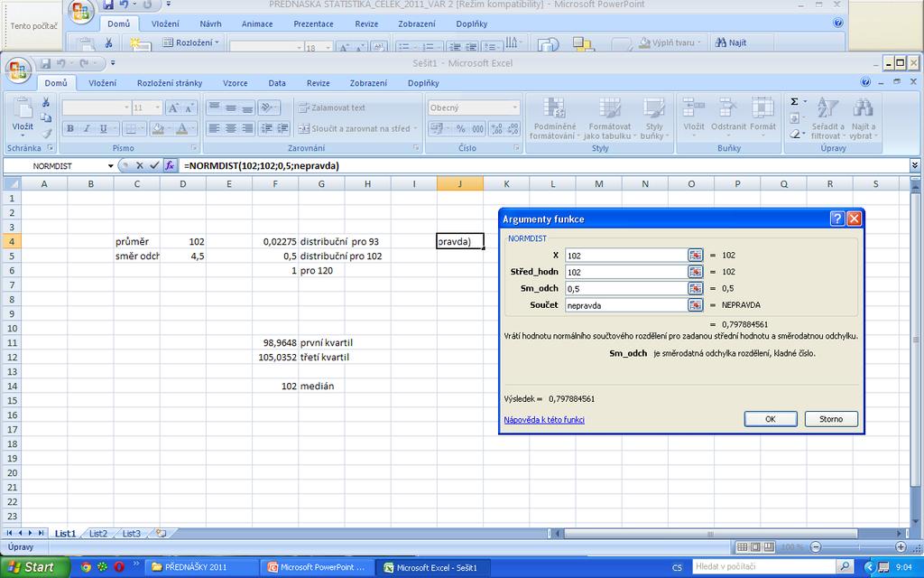Open the NORMDIST name box dropdown
The height and width of the screenshot is (578, 924).
point(110,166)
